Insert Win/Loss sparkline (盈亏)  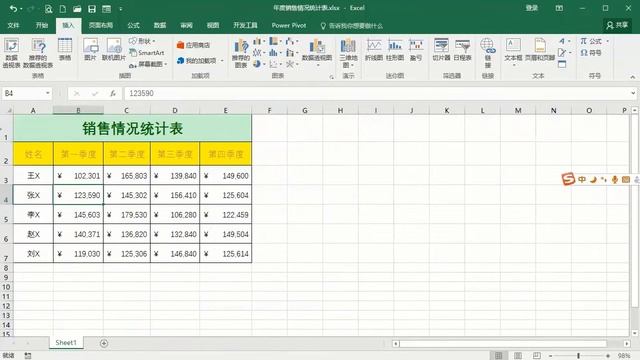[416, 50]
